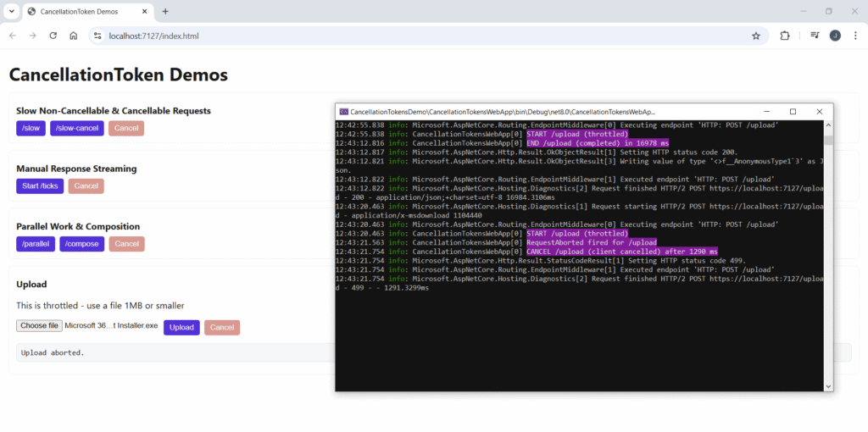Click the /slow-cancel button

point(77,128)
